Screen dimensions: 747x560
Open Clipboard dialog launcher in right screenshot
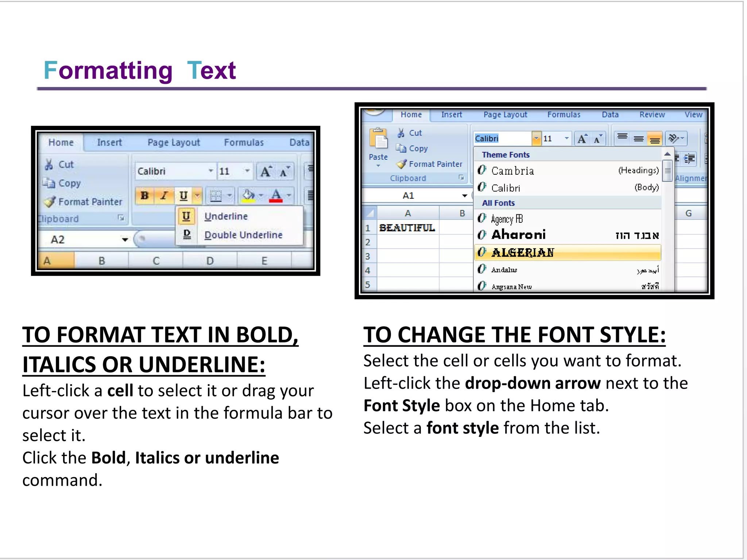[461, 178]
